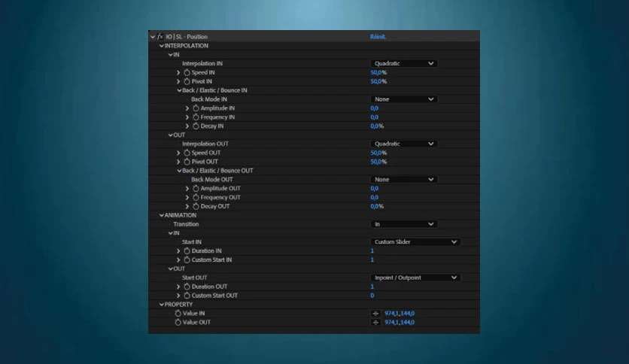Toggle Amplitude OUT stopwatch
This screenshot has height=364, width=629.
pyautogui.click(x=196, y=189)
